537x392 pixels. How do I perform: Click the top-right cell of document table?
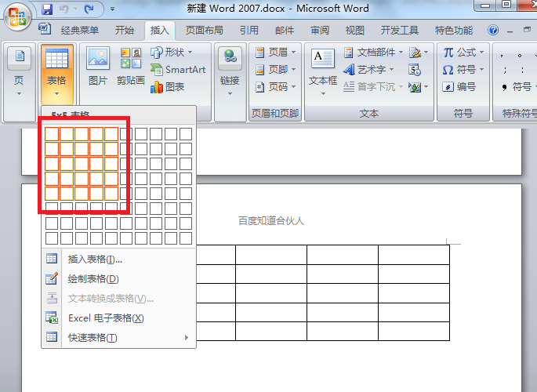click(414, 255)
